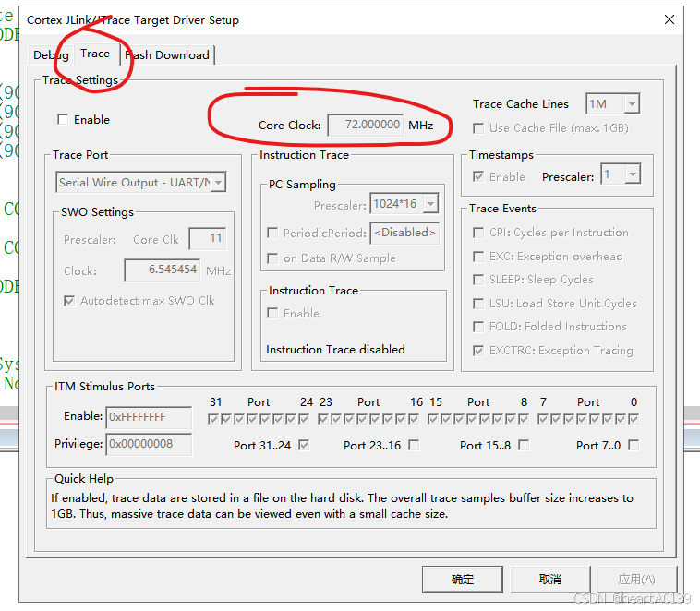Toggle ITM stimulus port 31 checkbox

coord(213,419)
